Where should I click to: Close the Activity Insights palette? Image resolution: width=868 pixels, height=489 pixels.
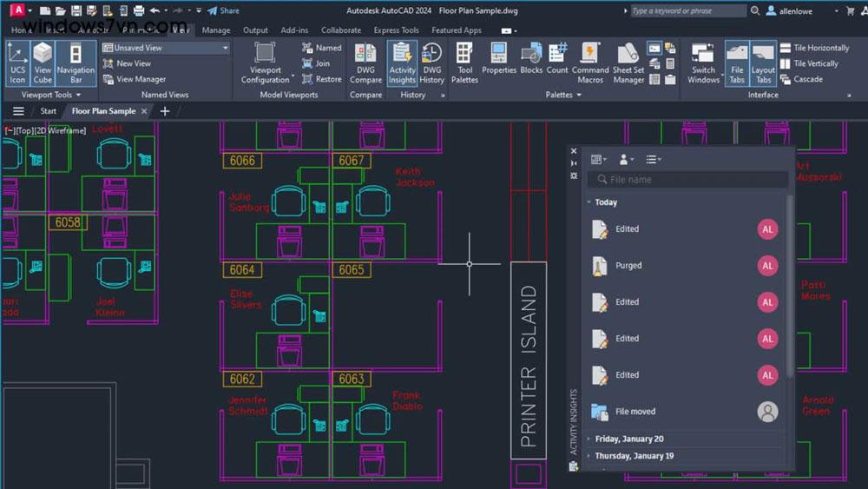click(574, 150)
